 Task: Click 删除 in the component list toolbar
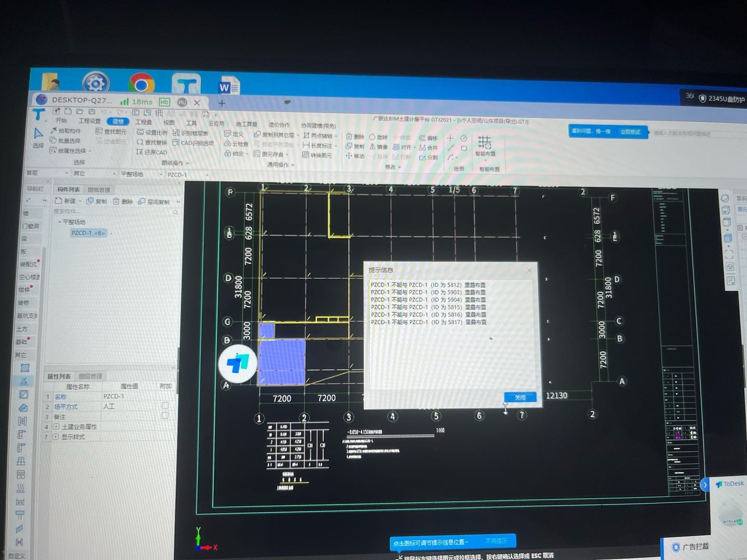pos(123,202)
